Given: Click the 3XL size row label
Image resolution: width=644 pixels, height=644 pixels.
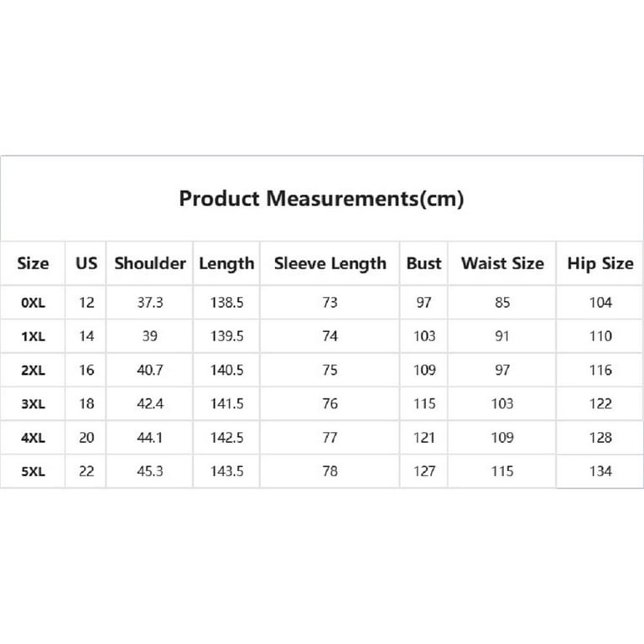Looking at the screenshot, I should (x=33, y=404).
